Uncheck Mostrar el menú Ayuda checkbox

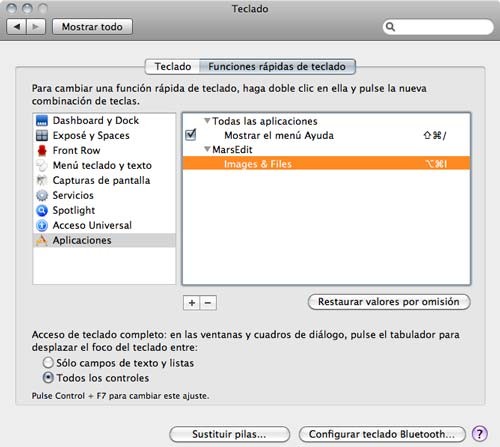point(191,135)
